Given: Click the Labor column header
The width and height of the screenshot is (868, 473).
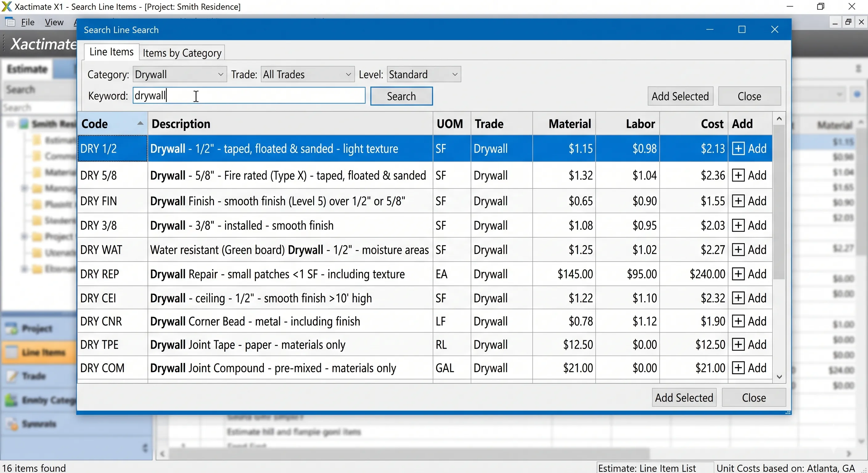Looking at the screenshot, I should tap(627, 124).
